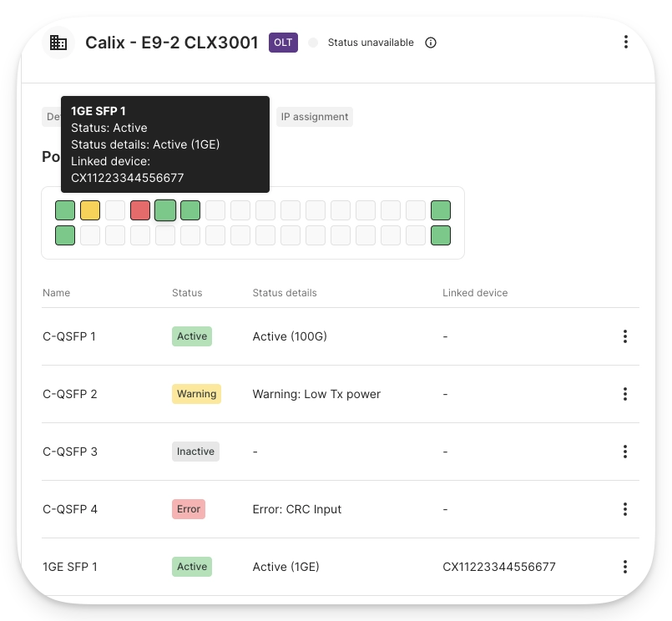Click 'Active (1GE)' status details in table

(x=285, y=567)
